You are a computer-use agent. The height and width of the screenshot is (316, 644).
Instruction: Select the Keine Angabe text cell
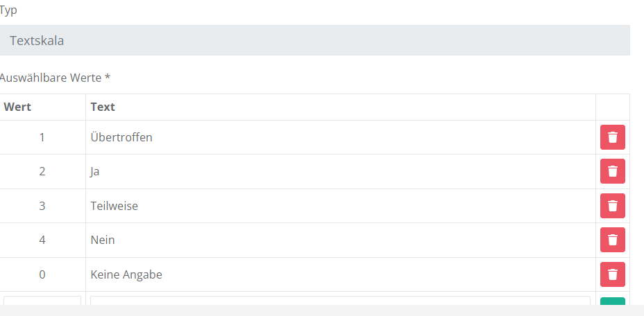click(126, 274)
